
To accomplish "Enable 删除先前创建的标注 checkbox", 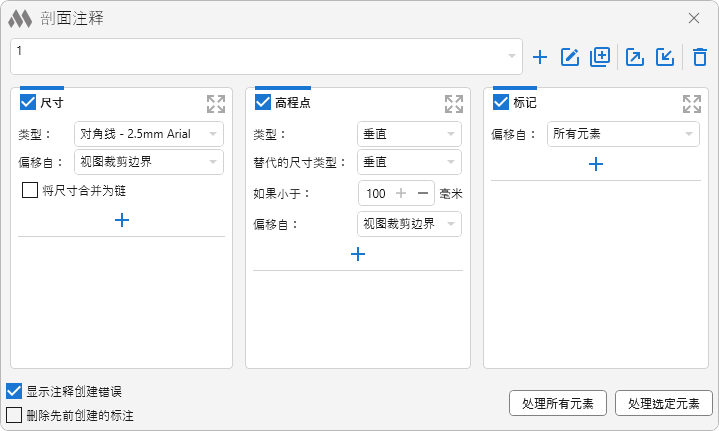I will (14, 414).
